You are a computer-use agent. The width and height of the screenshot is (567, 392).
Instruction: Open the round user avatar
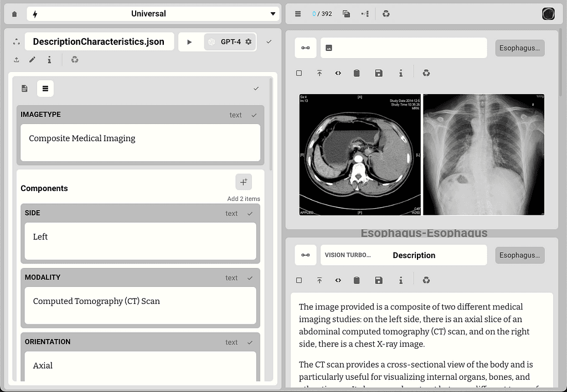pyautogui.click(x=548, y=14)
